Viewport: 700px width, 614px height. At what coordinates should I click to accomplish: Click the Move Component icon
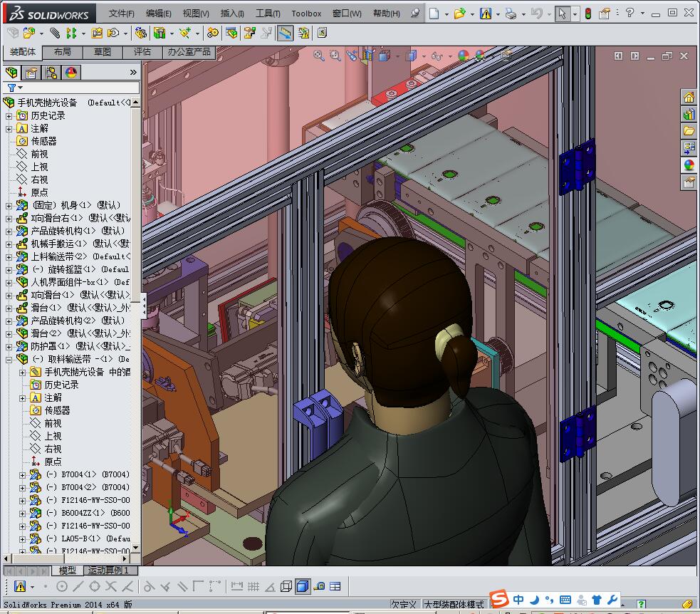point(113,33)
